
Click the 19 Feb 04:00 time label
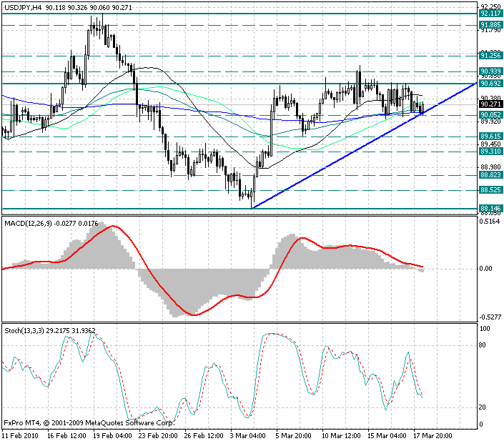pos(113,436)
